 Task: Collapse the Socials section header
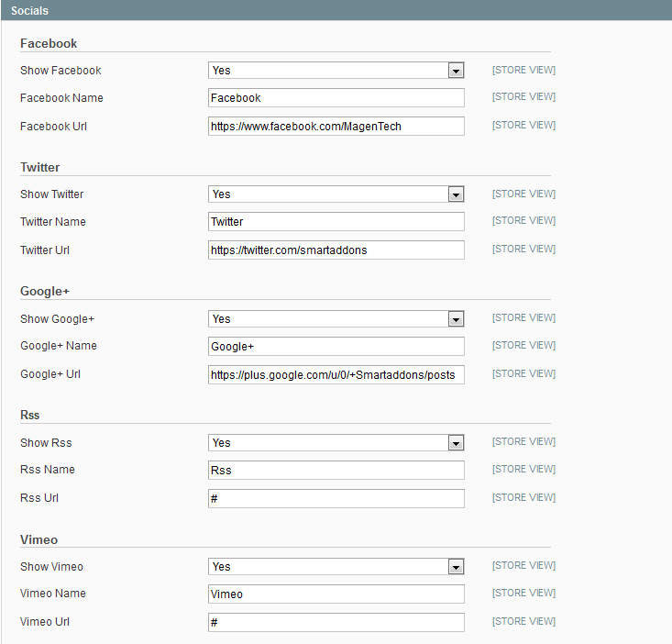[x=336, y=10]
